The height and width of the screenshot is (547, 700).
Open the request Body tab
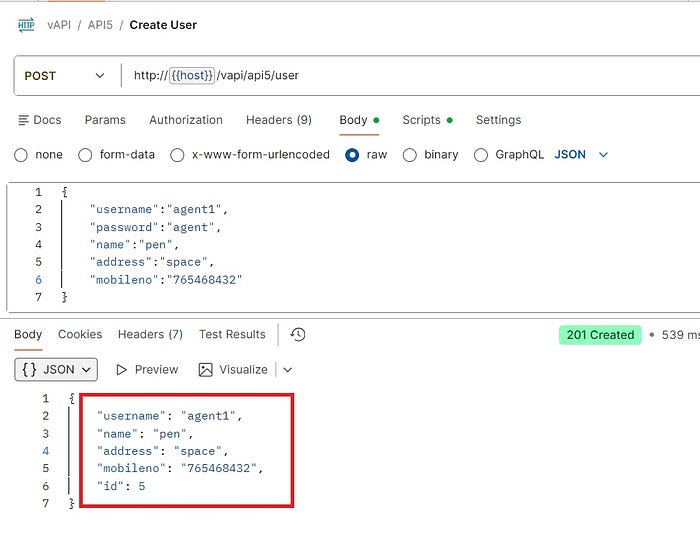click(x=359, y=120)
